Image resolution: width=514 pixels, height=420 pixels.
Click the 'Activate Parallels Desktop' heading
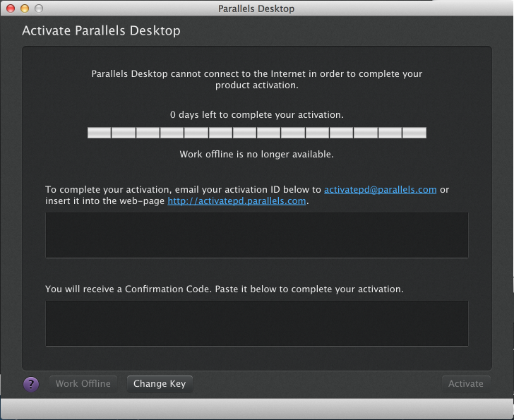click(x=101, y=30)
